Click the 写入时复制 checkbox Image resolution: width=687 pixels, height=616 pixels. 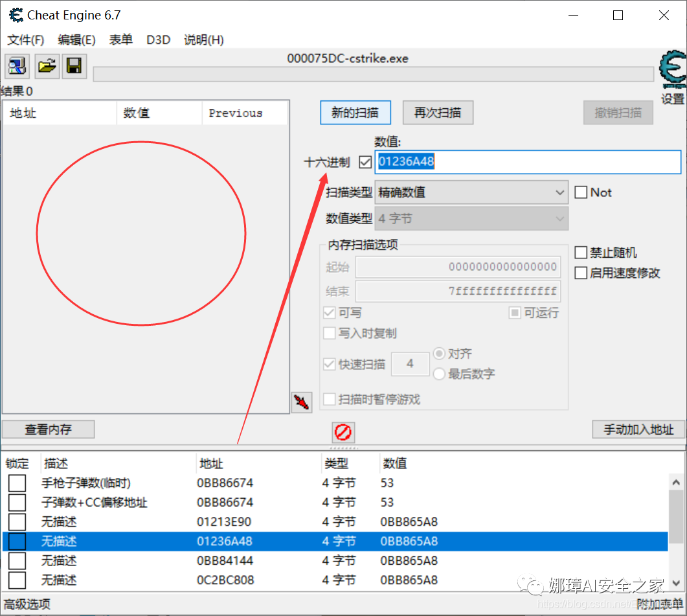coord(329,333)
